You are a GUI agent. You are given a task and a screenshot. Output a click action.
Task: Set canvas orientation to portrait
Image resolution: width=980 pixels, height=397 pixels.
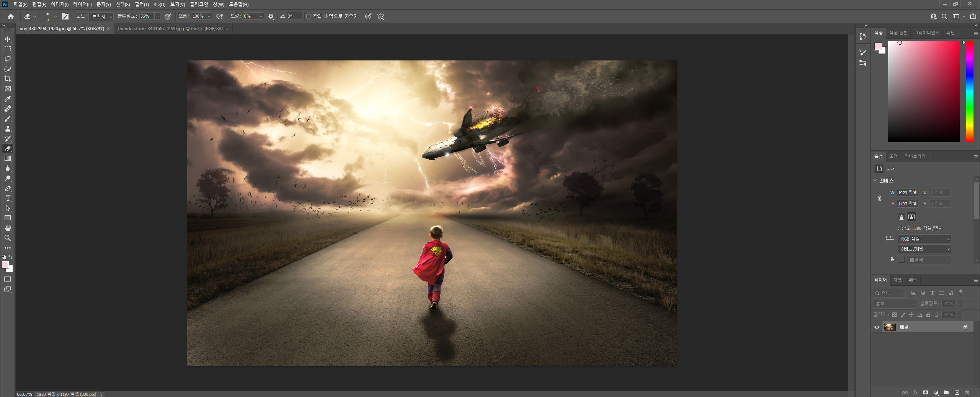[x=902, y=217]
